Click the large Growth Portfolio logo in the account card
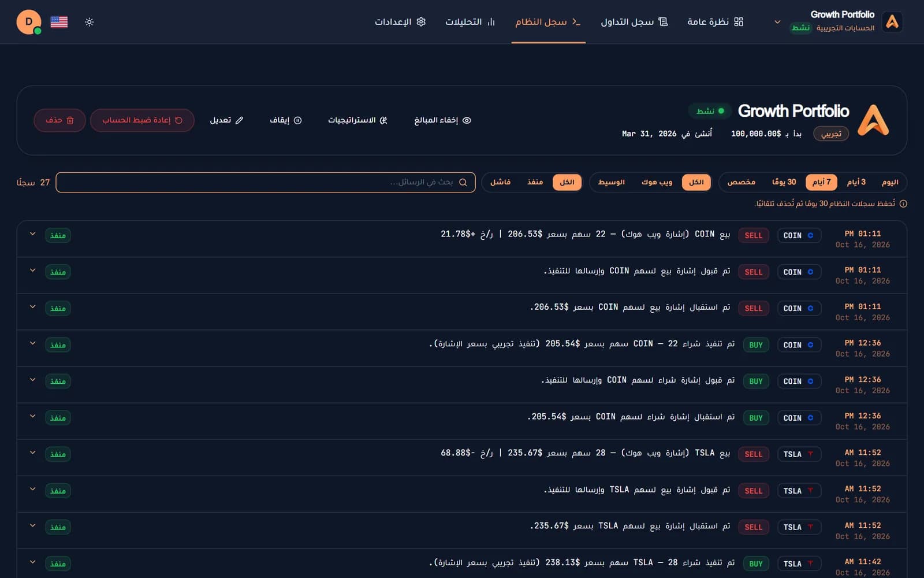 coord(873,120)
